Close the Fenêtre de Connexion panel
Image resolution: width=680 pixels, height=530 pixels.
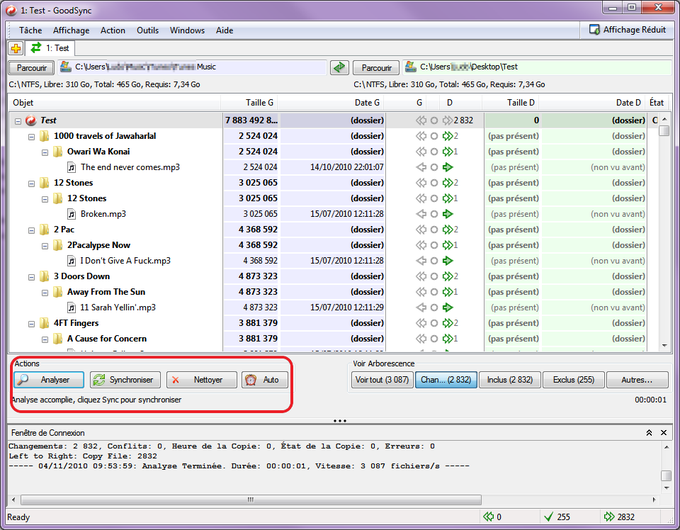pos(664,432)
